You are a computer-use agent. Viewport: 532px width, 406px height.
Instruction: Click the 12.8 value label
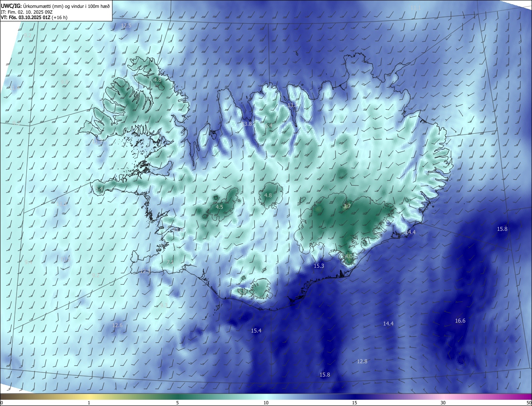[x=362, y=361]
